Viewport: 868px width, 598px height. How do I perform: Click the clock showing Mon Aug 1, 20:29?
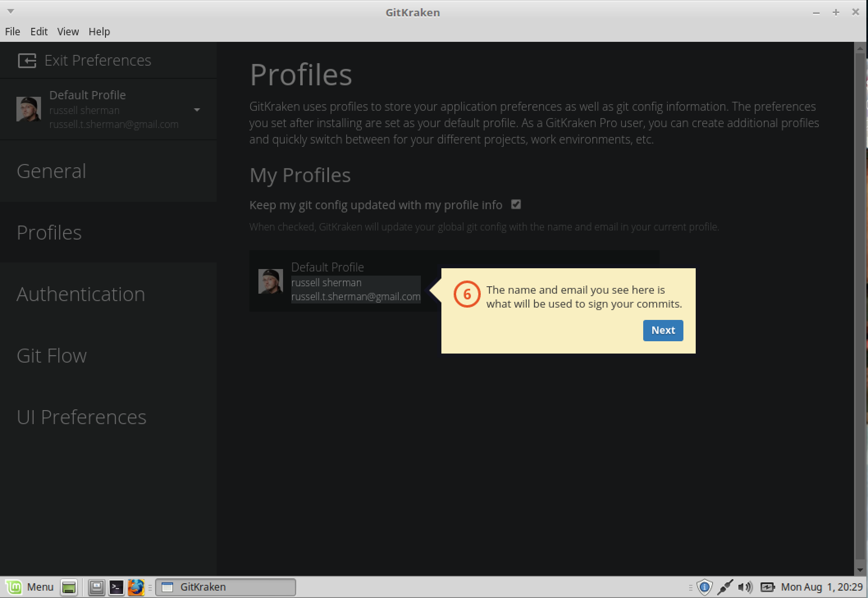(x=822, y=587)
